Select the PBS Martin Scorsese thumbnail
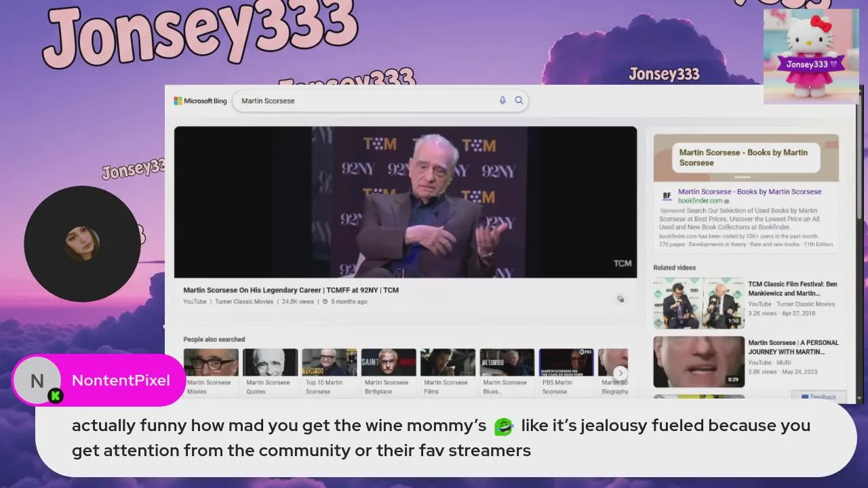 point(566,363)
